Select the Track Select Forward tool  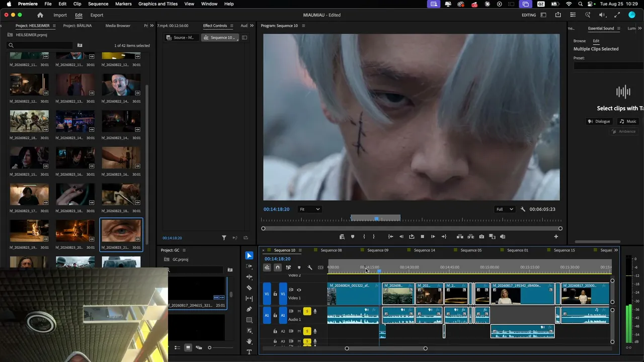point(249,266)
